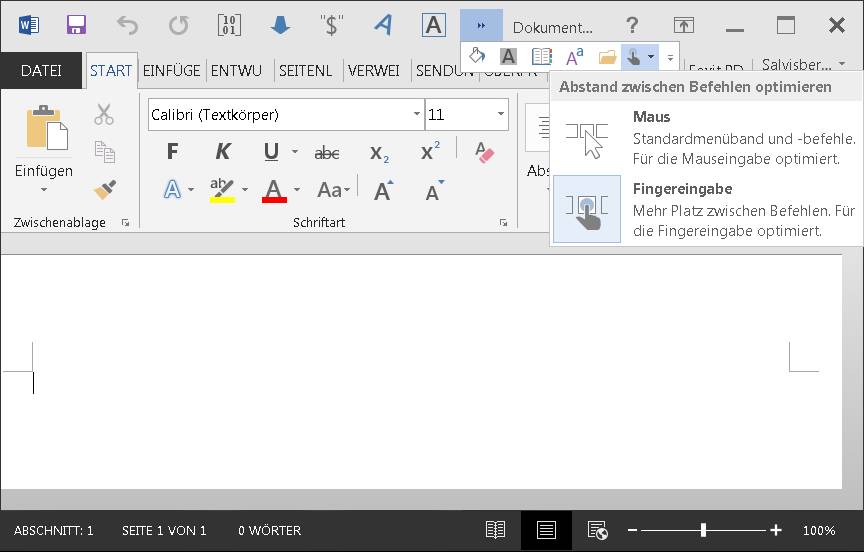Image resolution: width=865 pixels, height=552 pixels.
Task: Undo the last action
Action: coord(127,25)
